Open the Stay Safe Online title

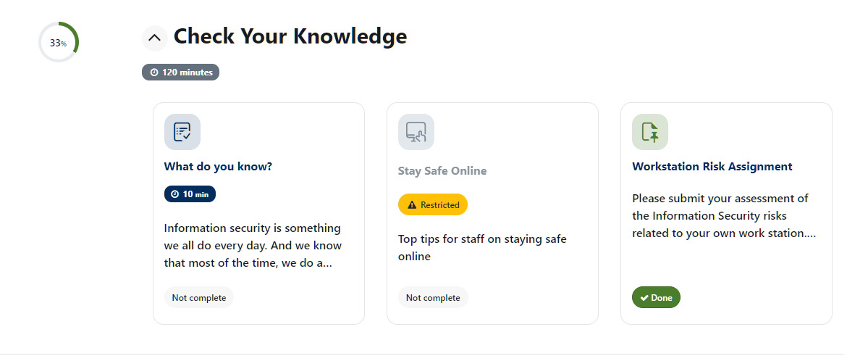[x=442, y=171]
